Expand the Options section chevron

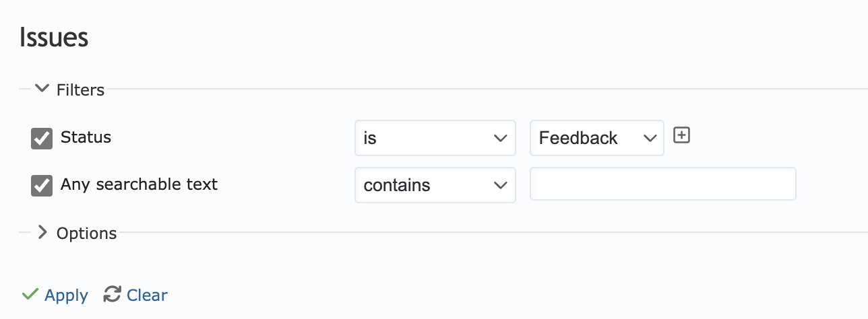click(42, 232)
